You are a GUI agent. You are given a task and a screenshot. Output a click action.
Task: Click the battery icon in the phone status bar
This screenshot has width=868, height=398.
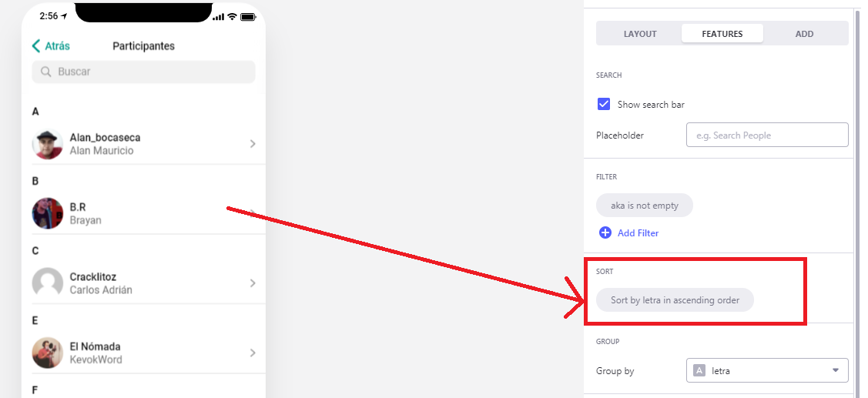pos(248,17)
